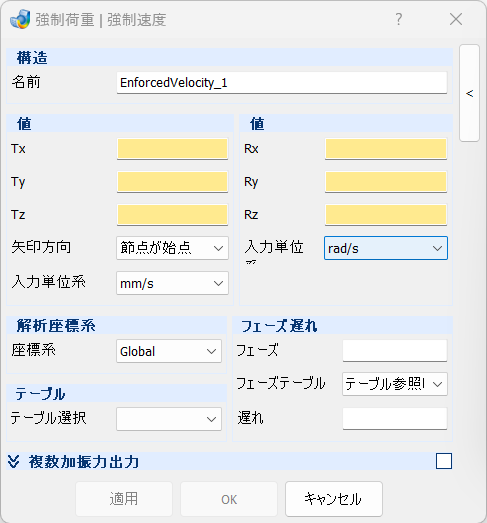Screen dimensions: 487x523
Task: Open the フェーズテーブル dropdown
Action: coord(395,384)
